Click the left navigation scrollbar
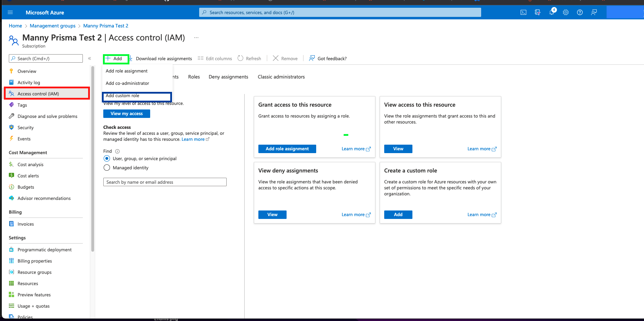Viewport: 644px width, 321px height. click(x=93, y=158)
